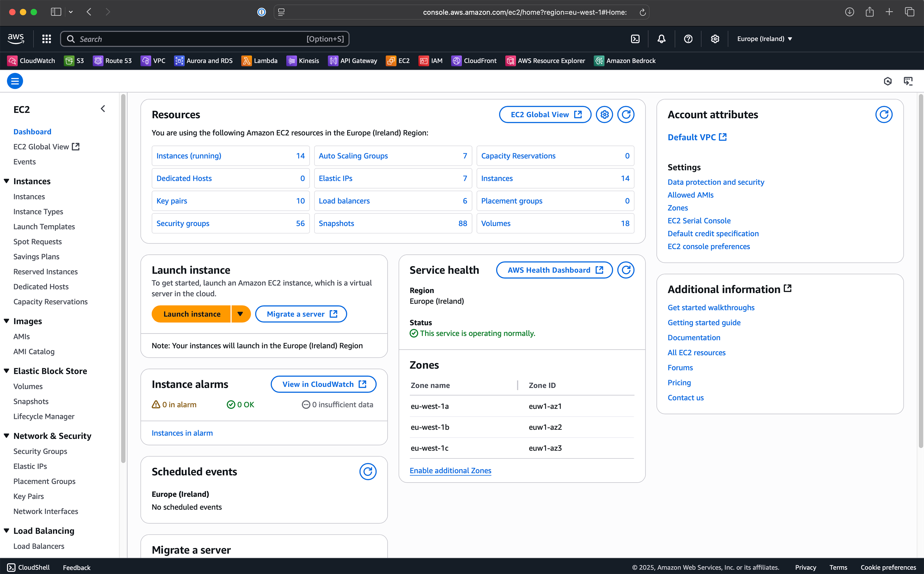
Task: Open Safari downloads icon
Action: (850, 12)
